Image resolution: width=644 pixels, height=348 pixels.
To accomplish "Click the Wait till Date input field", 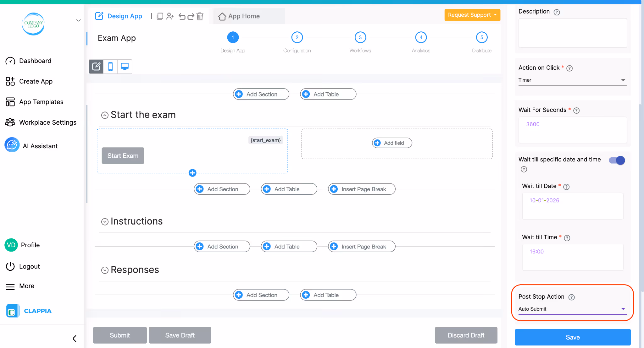I will [572, 206].
